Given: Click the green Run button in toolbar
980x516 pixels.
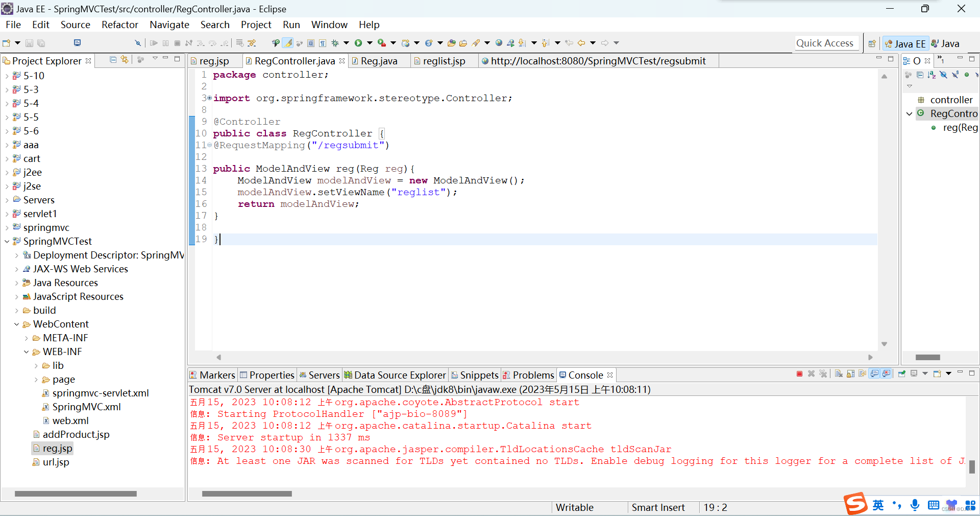Looking at the screenshot, I should pyautogui.click(x=358, y=43).
